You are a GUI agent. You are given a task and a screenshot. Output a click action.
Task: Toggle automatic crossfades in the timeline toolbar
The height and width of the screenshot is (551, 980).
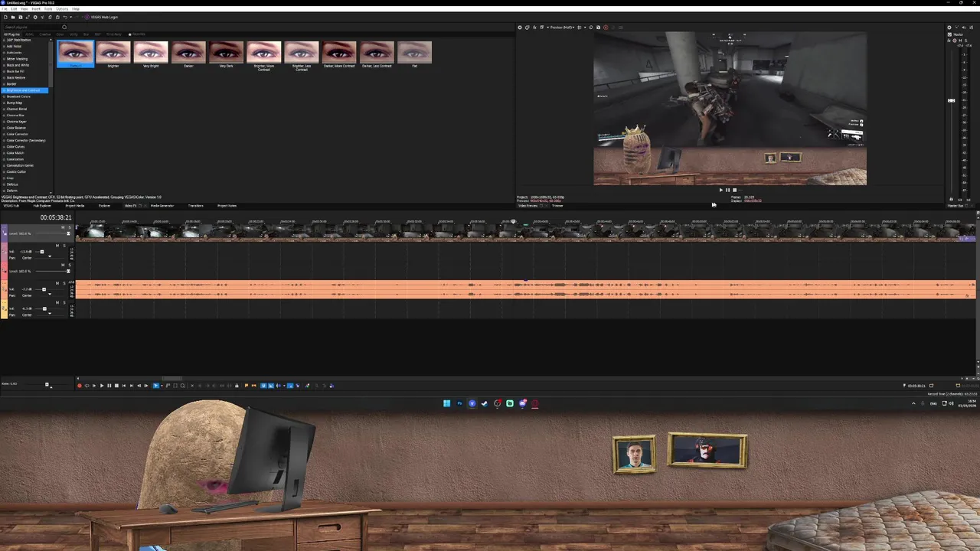click(x=271, y=386)
